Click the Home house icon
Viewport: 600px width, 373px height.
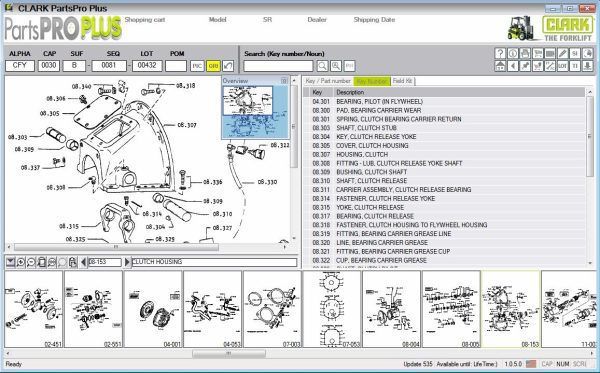tap(500, 66)
